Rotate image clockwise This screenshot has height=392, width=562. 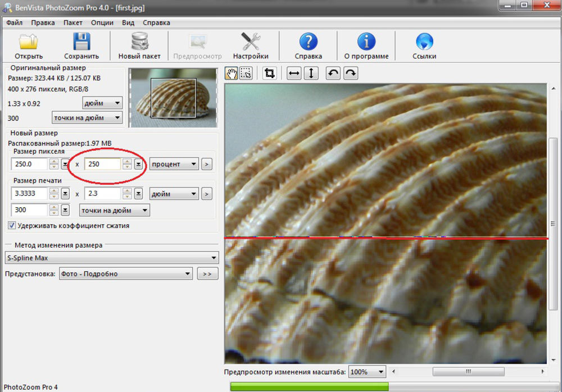[350, 74]
